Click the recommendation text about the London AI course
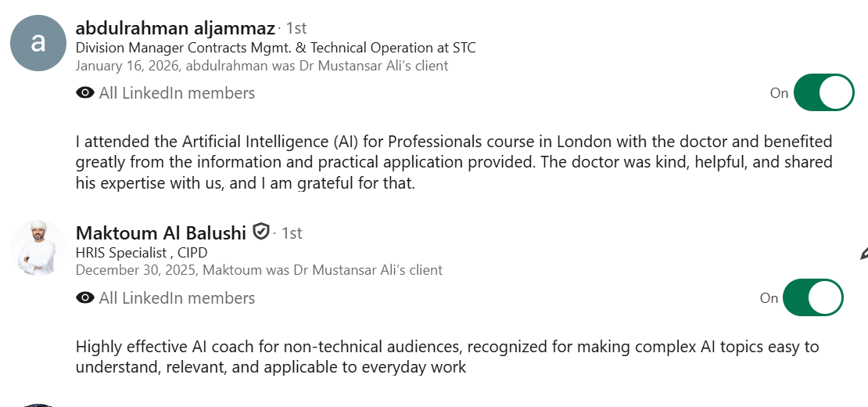This screenshot has height=407, width=868. (454, 163)
